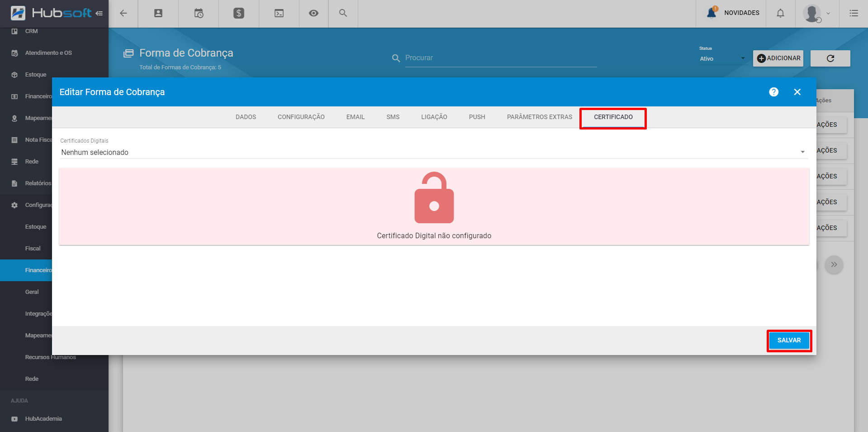The image size is (868, 432).
Task: Collapse the Hubsoft sidebar menu arrow
Action: (99, 13)
